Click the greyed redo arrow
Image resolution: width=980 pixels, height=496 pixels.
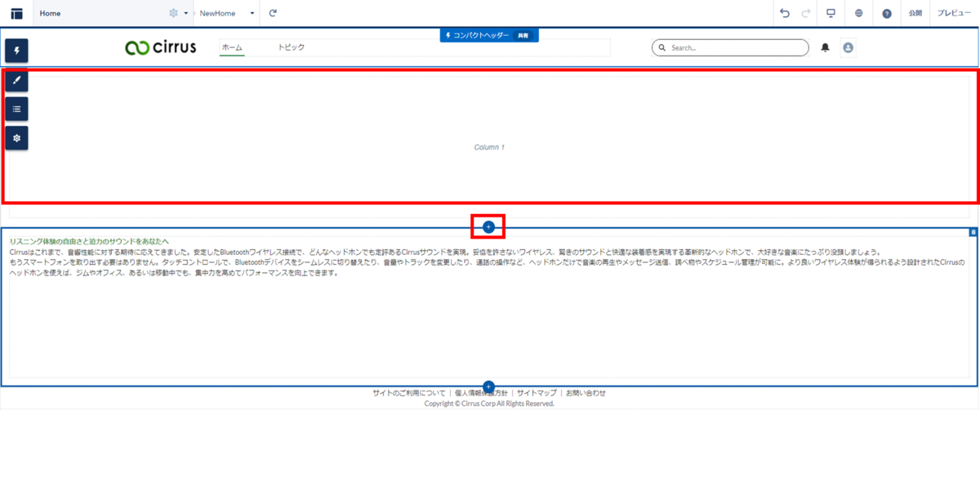[806, 13]
